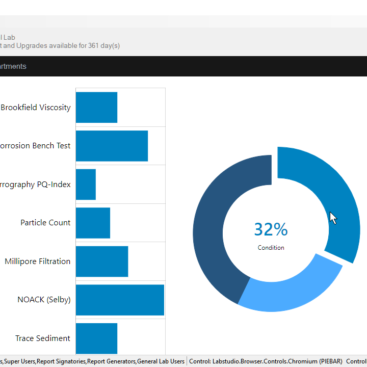Screen dimensions: 367x367
Task: Click the Particle Count bar
Action: pos(93,223)
